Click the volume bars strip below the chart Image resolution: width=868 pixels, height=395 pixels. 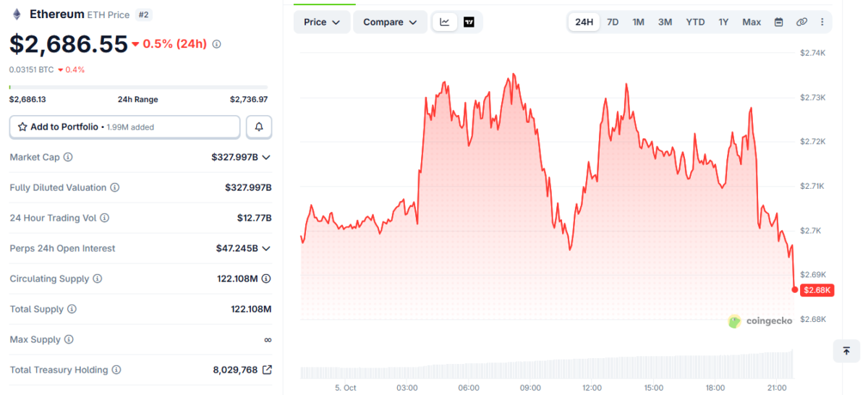point(547,365)
